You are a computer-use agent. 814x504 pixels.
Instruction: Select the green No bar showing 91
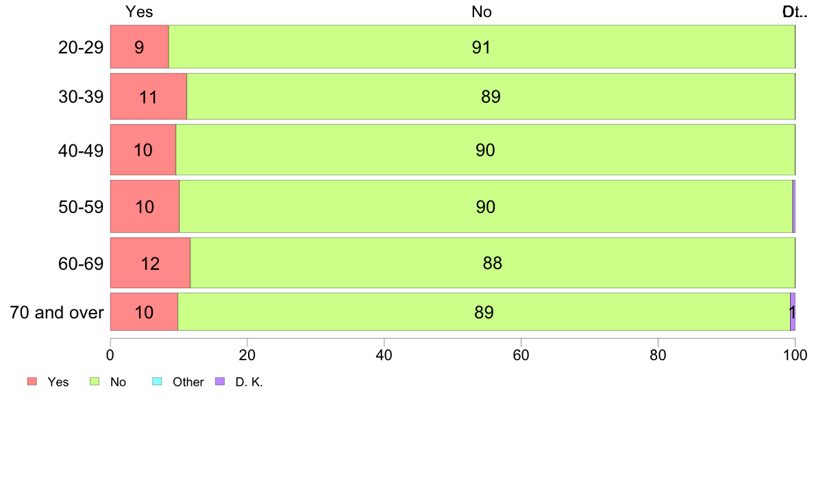click(x=482, y=47)
